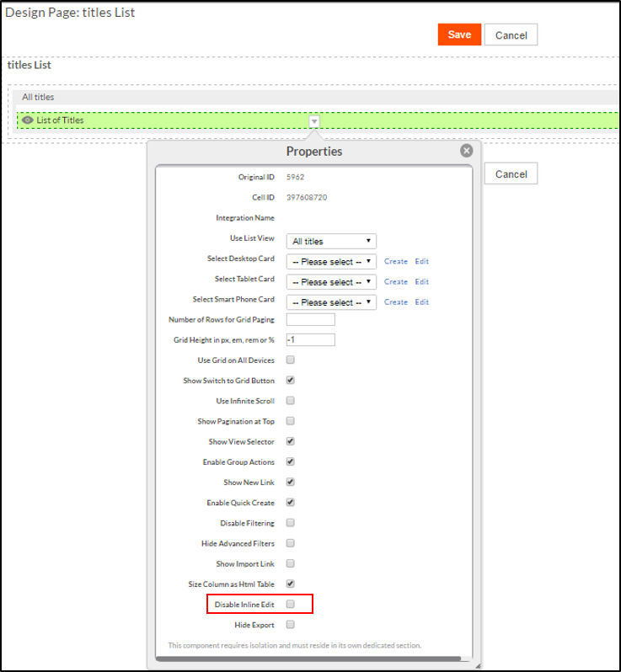Click the Cell ID value 397608720
The width and height of the screenshot is (621, 672).
tap(307, 197)
